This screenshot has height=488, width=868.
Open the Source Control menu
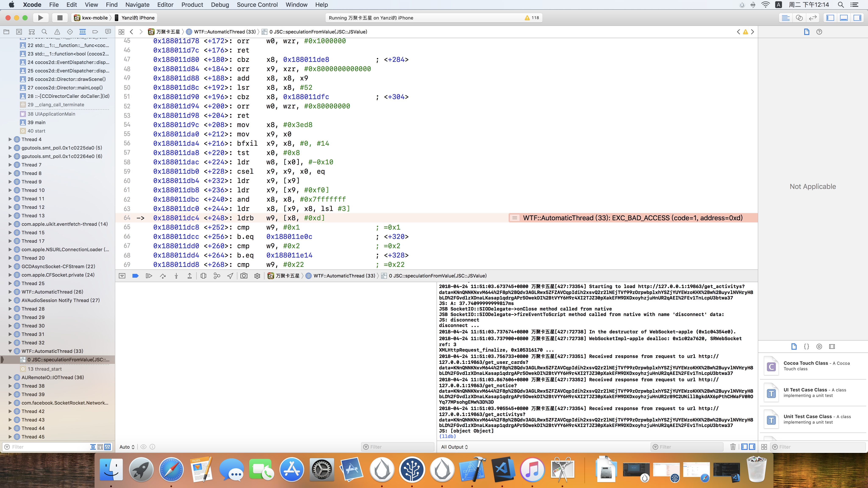coord(257,5)
